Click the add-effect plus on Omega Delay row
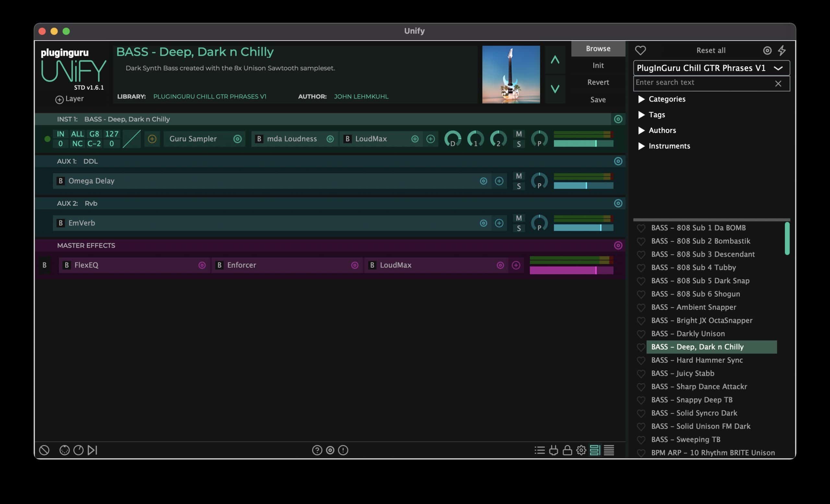The image size is (830, 504). point(499,181)
